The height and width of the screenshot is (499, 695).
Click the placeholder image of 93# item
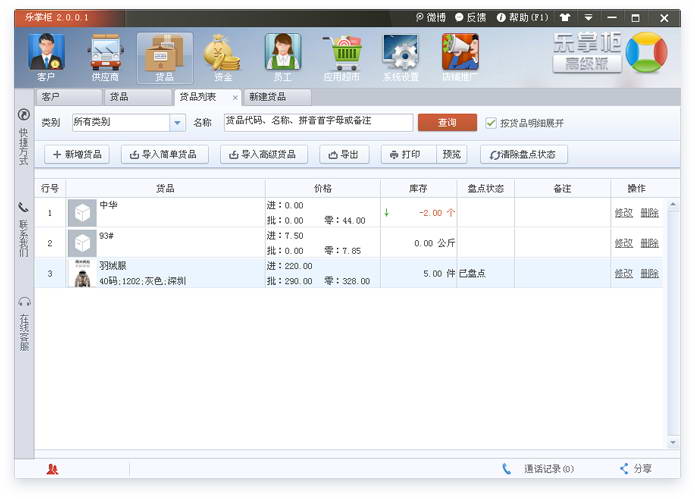tap(82, 243)
